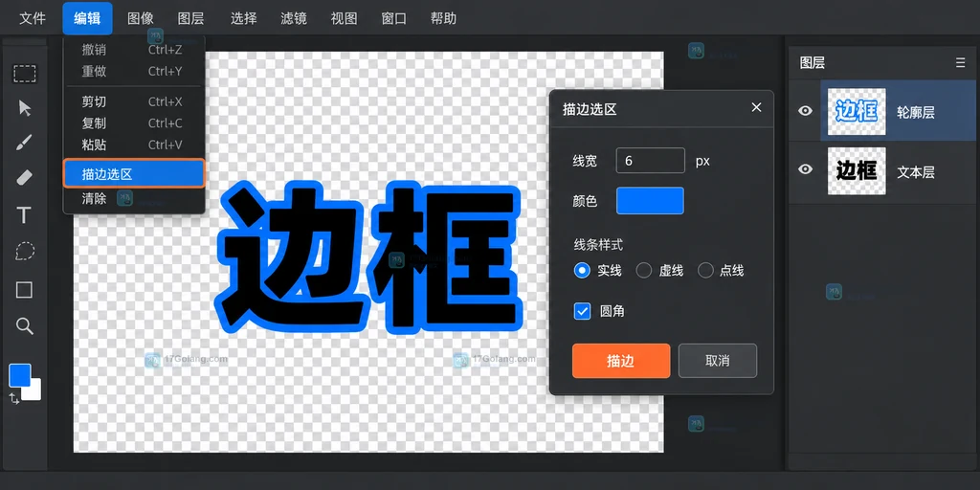980x490 pixels.
Task: Activate the zoom magnifier tool
Action: click(24, 325)
